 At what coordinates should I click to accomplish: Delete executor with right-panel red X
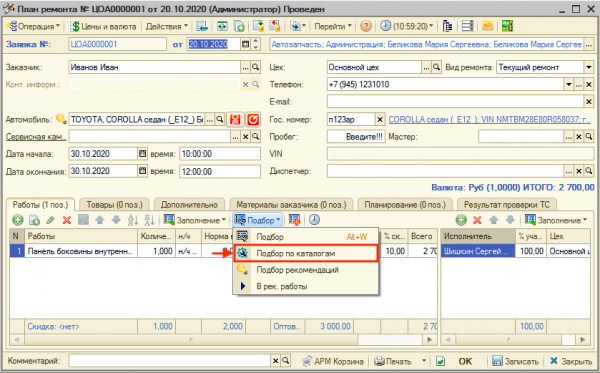pyautogui.click(x=477, y=220)
